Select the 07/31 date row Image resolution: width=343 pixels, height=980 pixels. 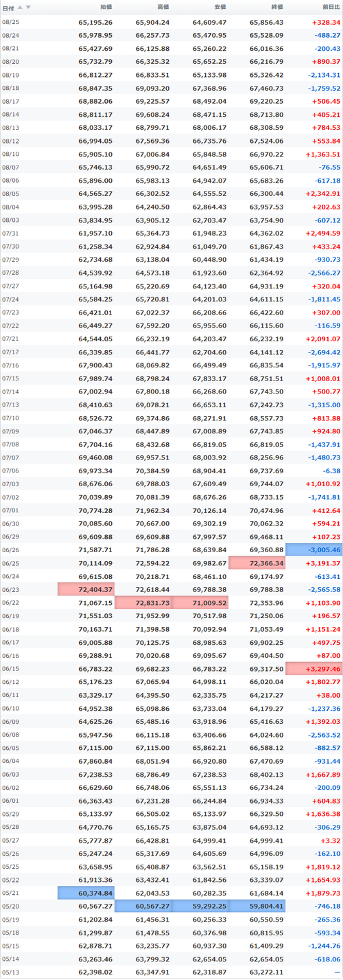pos(171,233)
